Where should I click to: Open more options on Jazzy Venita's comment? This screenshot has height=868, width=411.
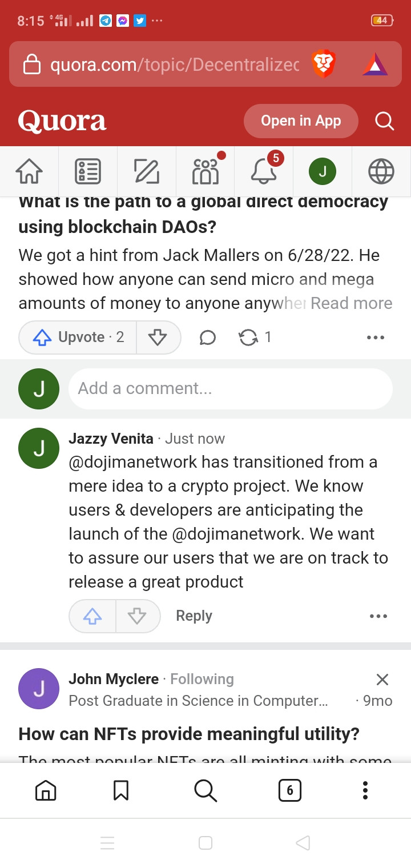tap(378, 616)
